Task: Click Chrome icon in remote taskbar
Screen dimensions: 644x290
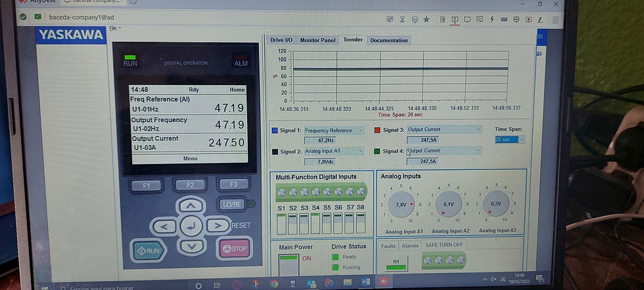Action: 274,283
